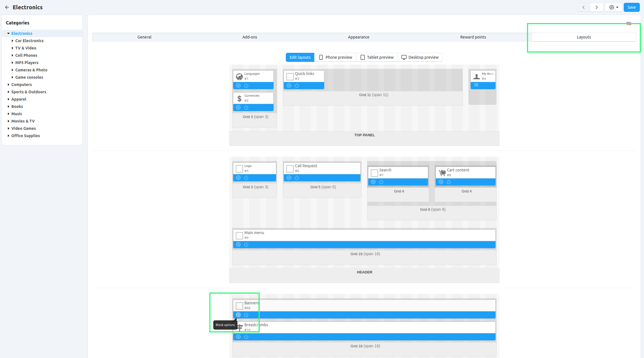Viewport: 644px width, 358px height.
Task: Toggle Phone preview layout mode
Action: tap(335, 57)
